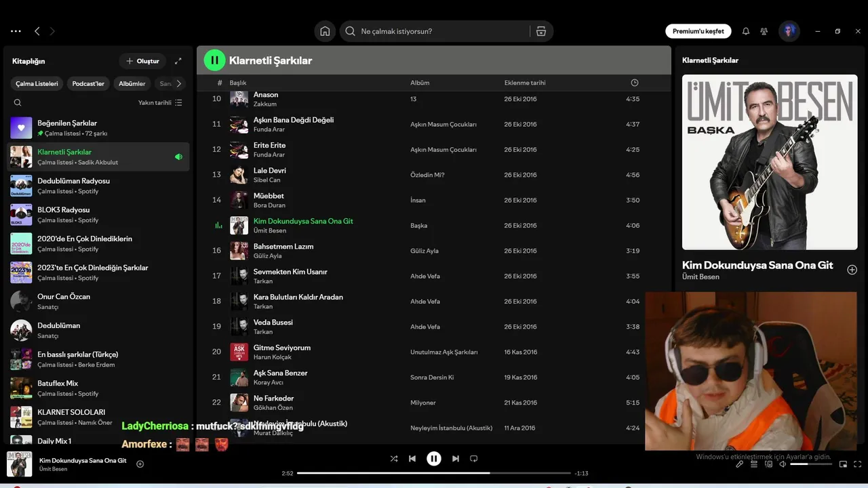Screen dimensions: 868x488
Task: Enter full screen player mode
Action: point(858,464)
